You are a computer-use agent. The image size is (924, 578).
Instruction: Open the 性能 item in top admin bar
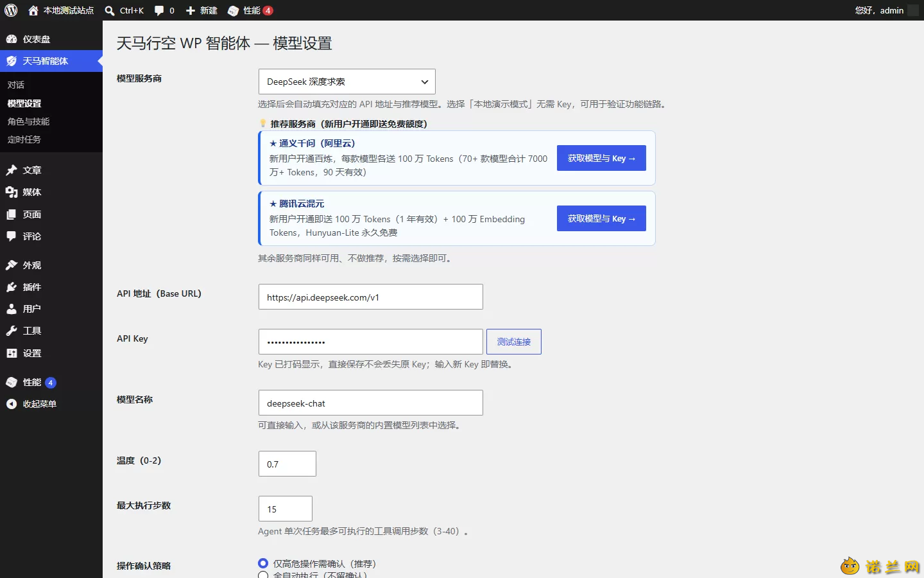(x=250, y=10)
